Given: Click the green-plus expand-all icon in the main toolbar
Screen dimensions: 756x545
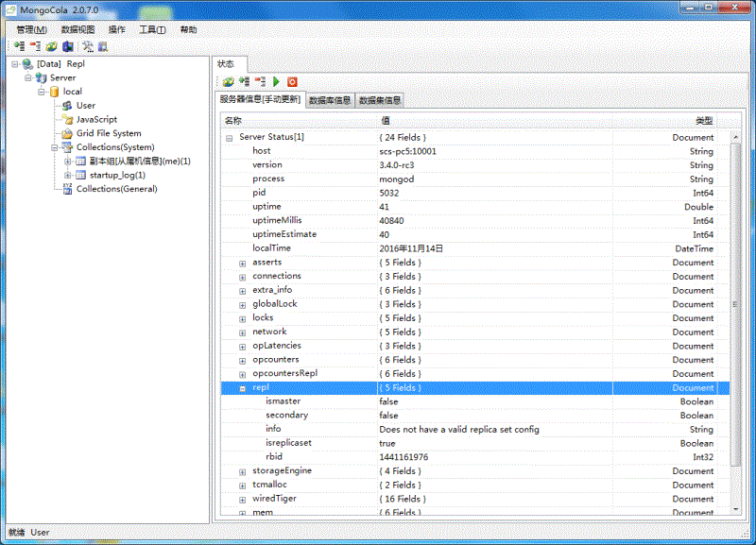Looking at the screenshot, I should [19, 46].
